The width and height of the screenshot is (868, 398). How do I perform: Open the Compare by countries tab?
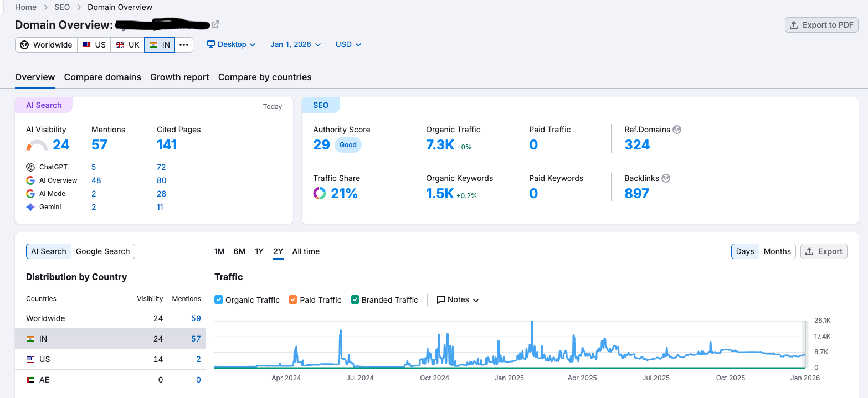[x=265, y=77]
